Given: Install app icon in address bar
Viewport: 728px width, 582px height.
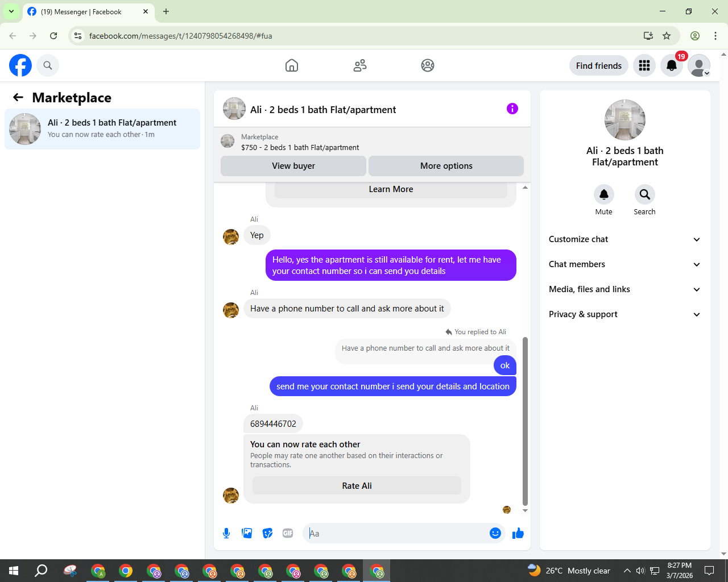Looking at the screenshot, I should 648,36.
